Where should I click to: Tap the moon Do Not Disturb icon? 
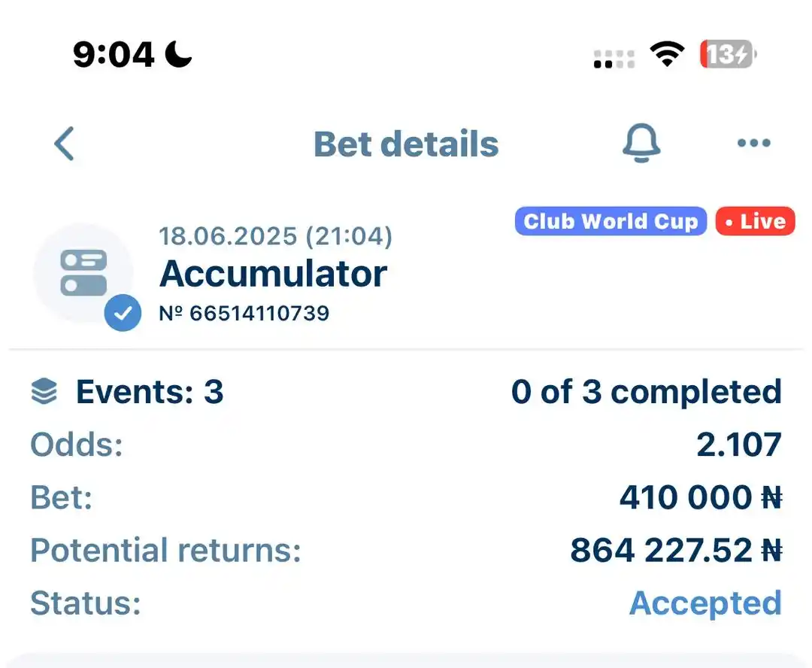[x=179, y=54]
